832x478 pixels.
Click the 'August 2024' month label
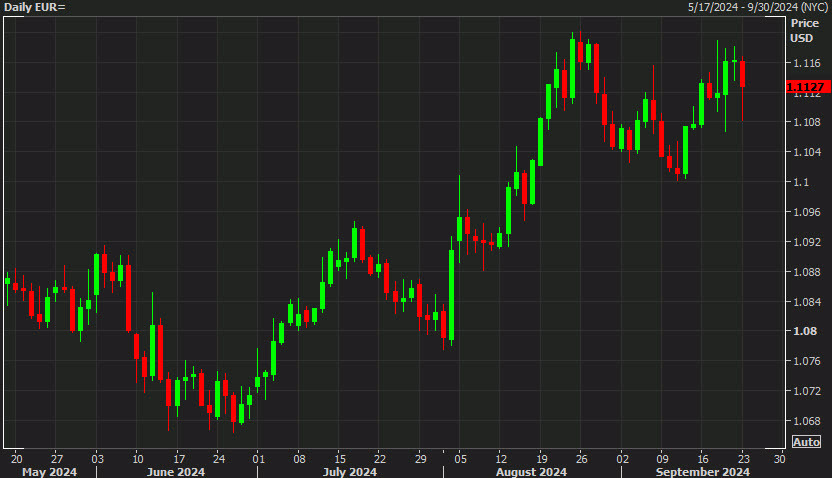(531, 472)
